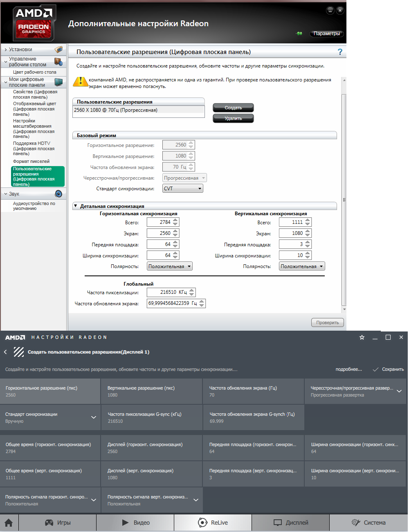
Task: Click Вертикальное разрешение (пкс) tile 1080
Action: coord(152,391)
